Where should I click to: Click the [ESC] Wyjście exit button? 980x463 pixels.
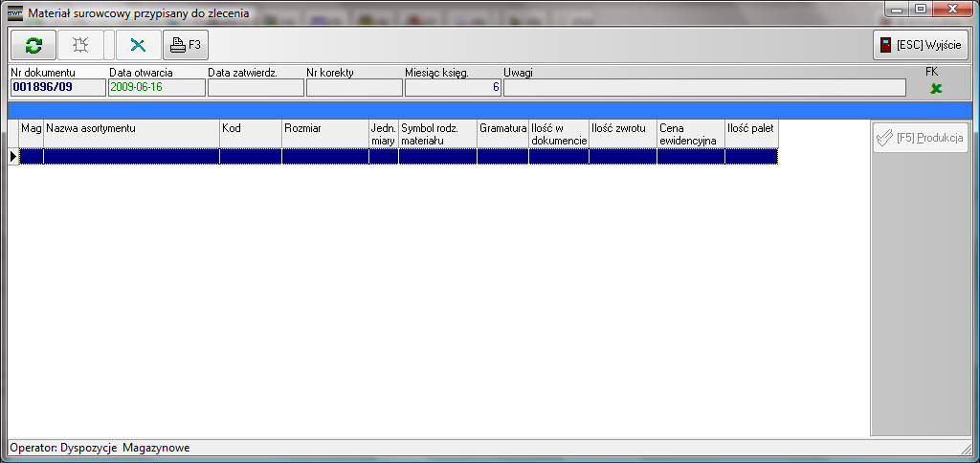[922, 45]
